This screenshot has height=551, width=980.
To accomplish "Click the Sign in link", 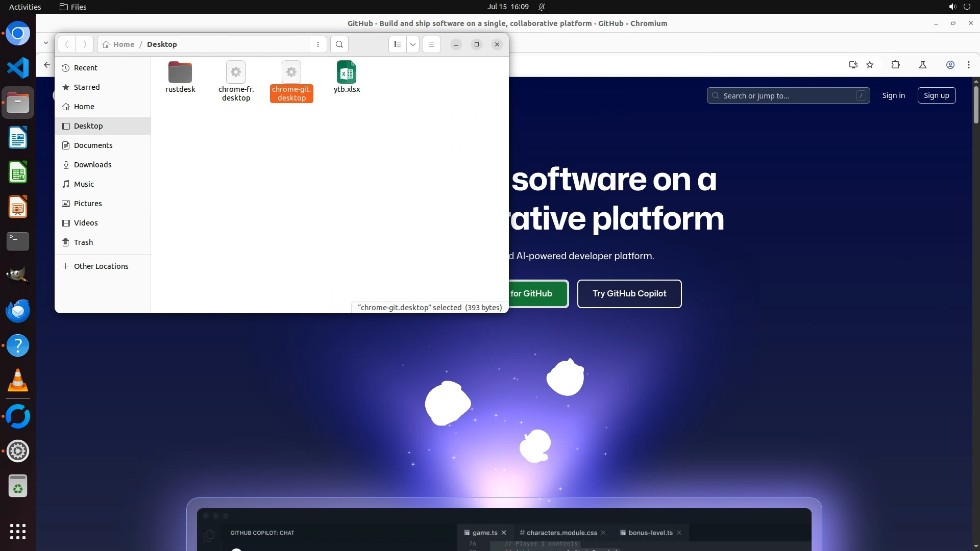I will [x=893, y=95].
